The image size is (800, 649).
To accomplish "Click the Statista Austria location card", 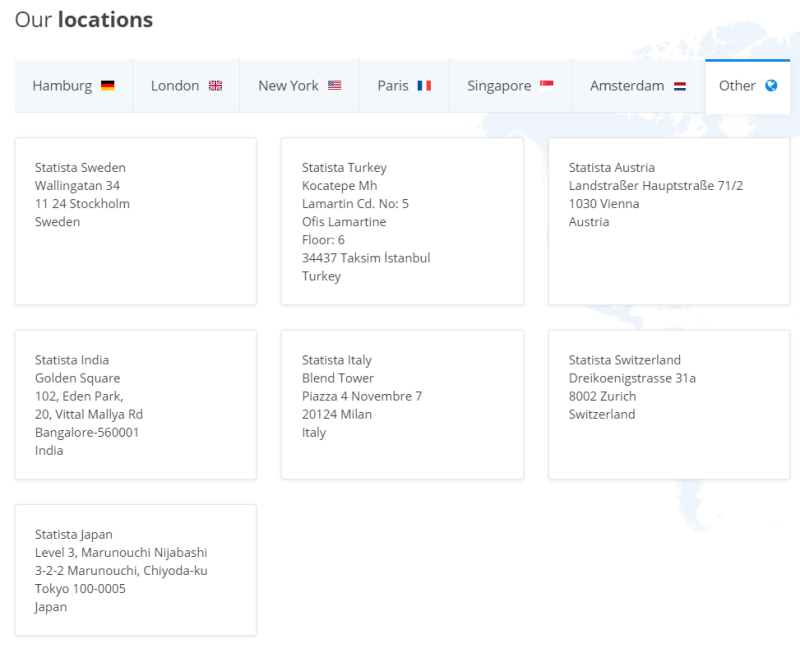I will click(669, 221).
